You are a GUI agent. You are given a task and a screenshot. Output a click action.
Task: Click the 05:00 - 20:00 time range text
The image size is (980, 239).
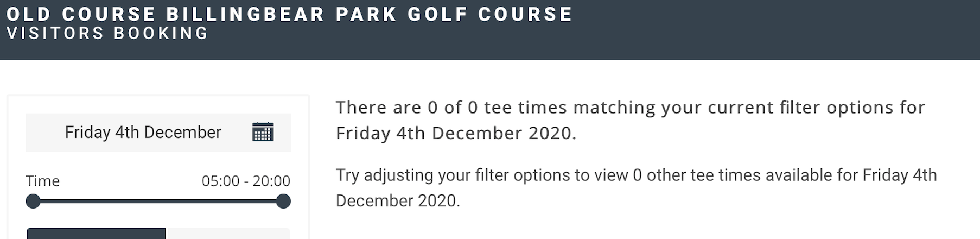(246, 181)
